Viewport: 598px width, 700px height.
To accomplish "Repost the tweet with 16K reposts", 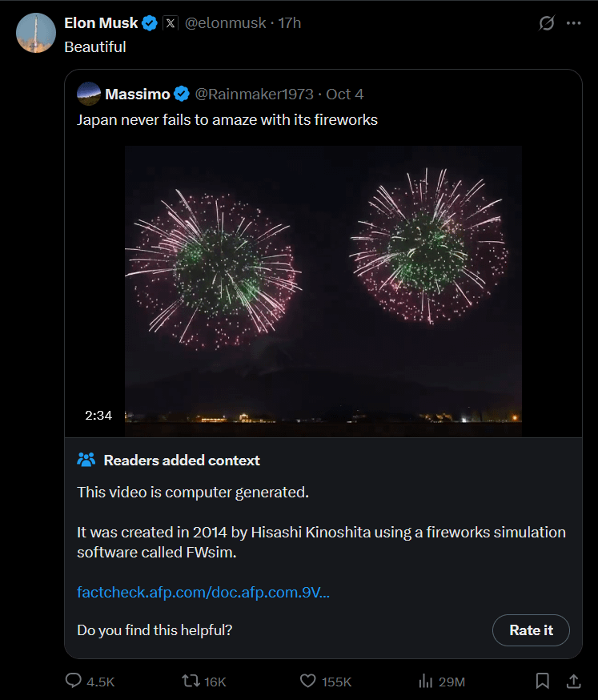I will pos(191,682).
